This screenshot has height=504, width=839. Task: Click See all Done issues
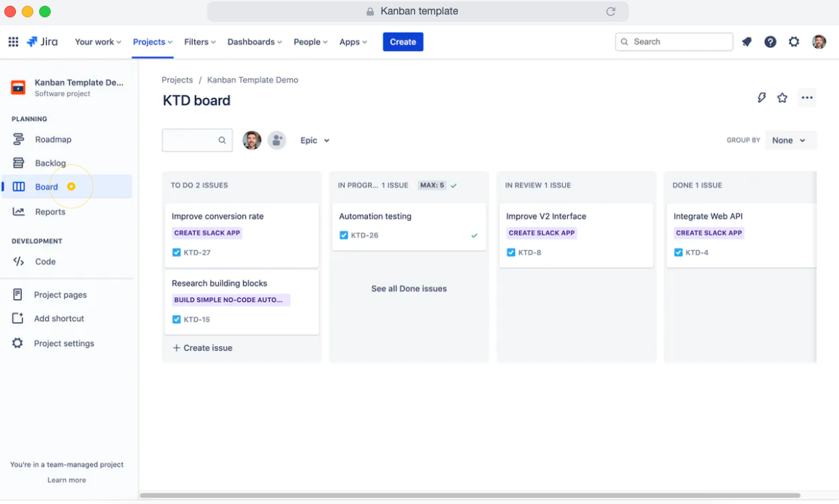[x=409, y=288]
